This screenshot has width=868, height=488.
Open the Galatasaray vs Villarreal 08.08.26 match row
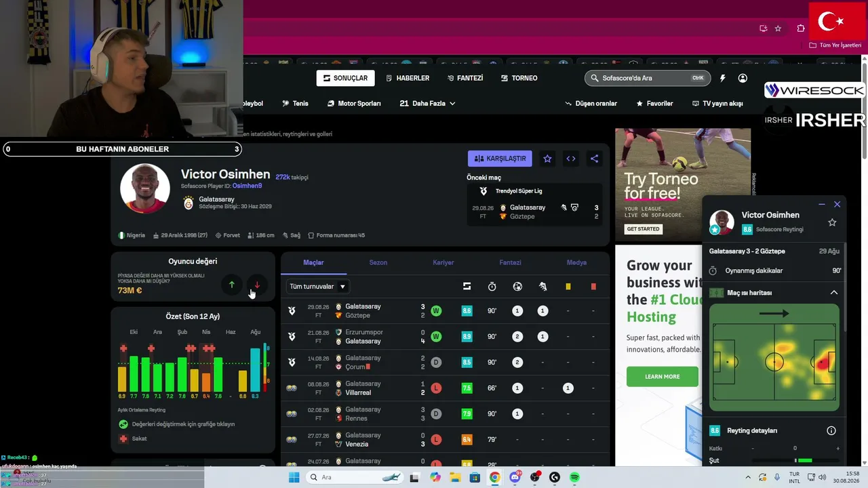pos(445,388)
